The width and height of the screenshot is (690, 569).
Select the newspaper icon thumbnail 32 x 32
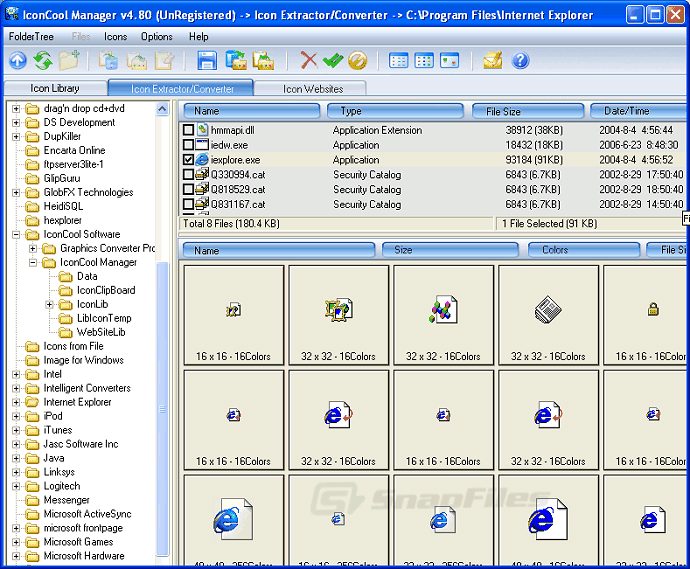[548, 315]
